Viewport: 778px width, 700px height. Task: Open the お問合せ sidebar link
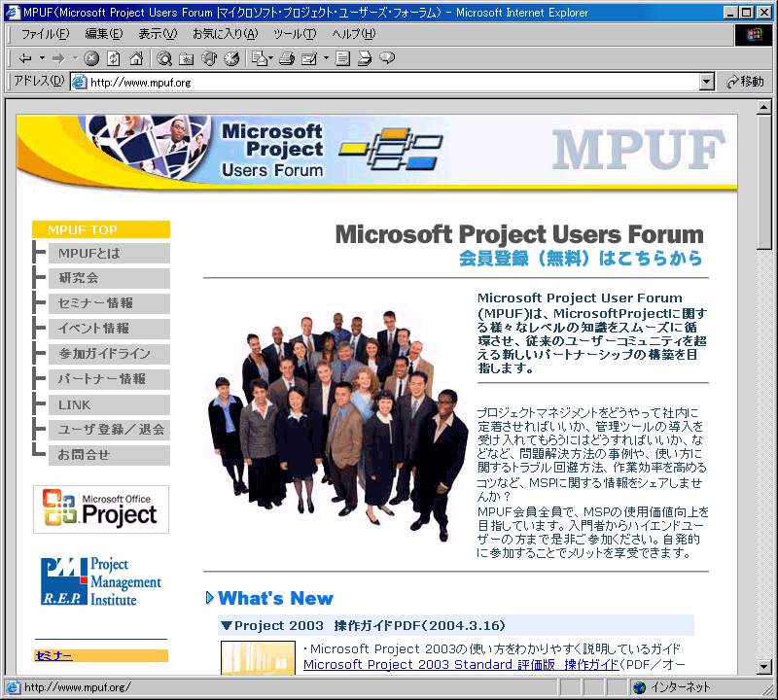click(109, 455)
